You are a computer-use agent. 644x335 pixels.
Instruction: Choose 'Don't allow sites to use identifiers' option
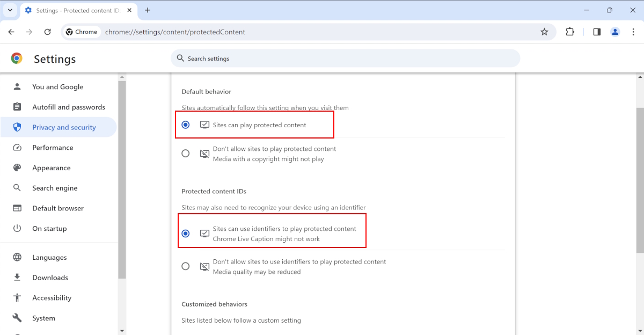pos(186,266)
